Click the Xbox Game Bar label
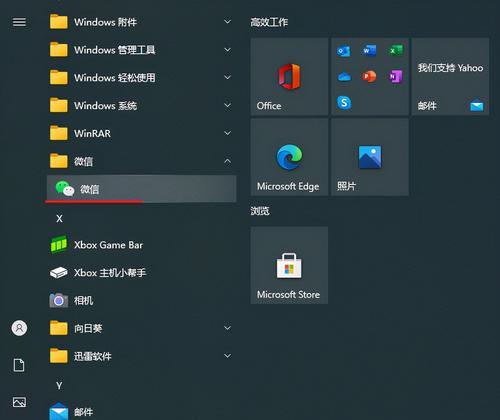The height and width of the screenshot is (420, 500). click(108, 245)
